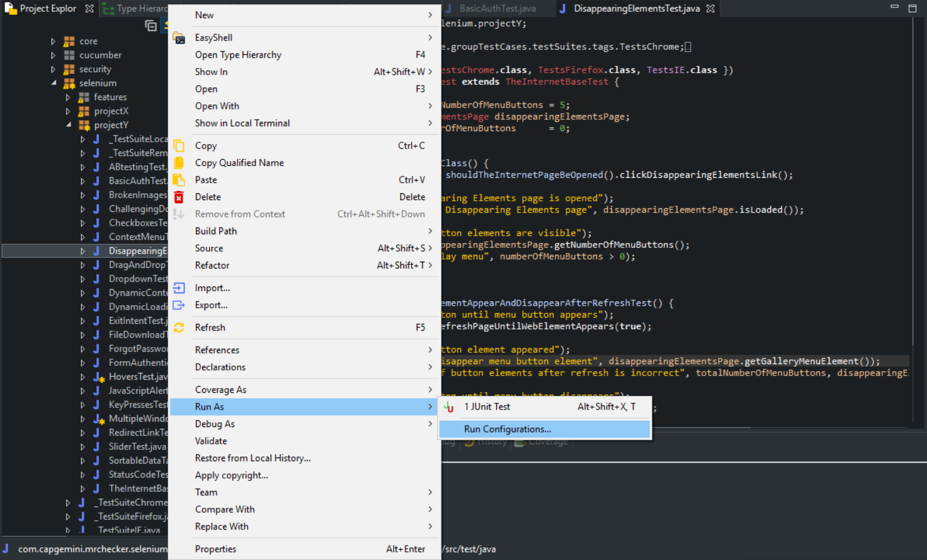927x560 pixels.
Task: Expand the core package node
Action: [x=53, y=42]
